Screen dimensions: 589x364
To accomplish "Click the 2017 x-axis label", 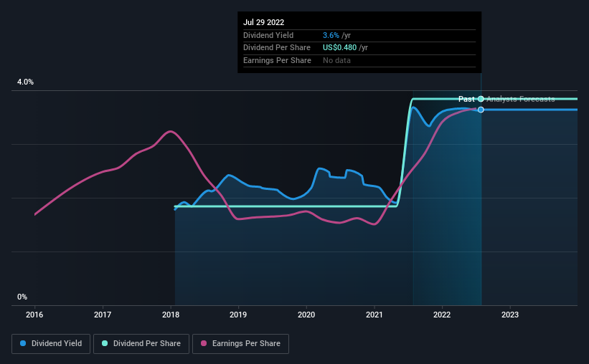I will click(103, 315).
